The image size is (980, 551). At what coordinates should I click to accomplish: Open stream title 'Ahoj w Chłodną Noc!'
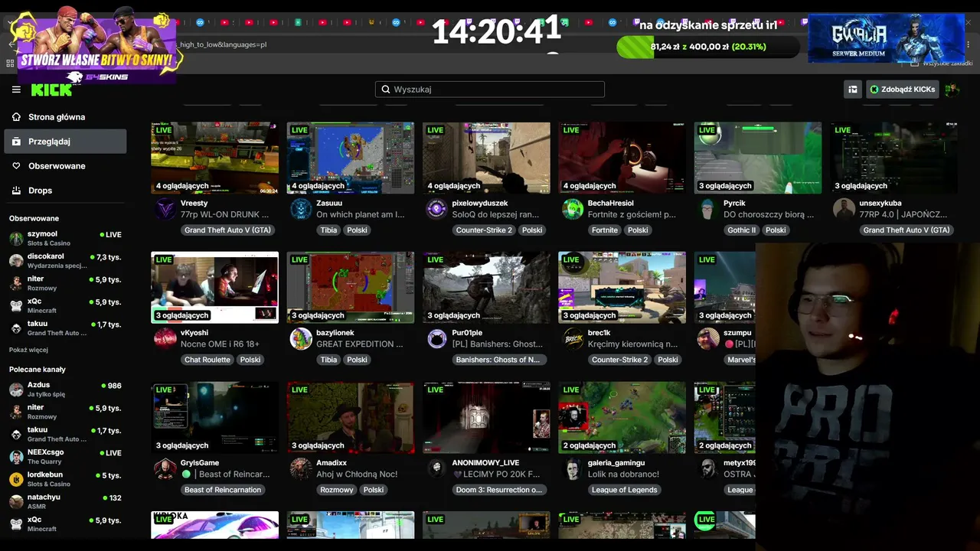357,474
